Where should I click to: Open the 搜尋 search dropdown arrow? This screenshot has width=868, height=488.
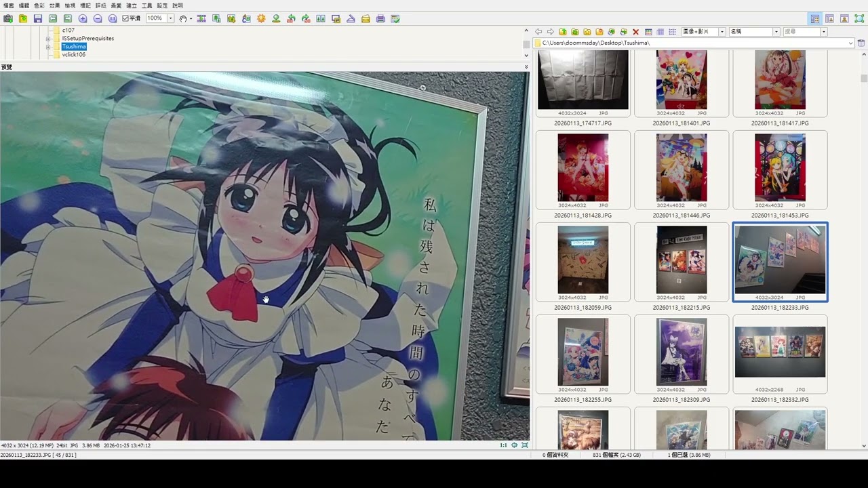click(x=824, y=32)
